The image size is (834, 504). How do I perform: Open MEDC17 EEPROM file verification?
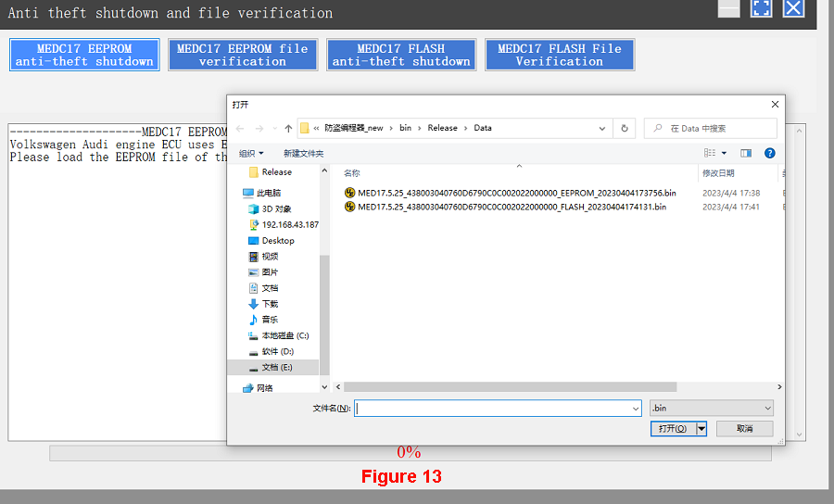(243, 55)
